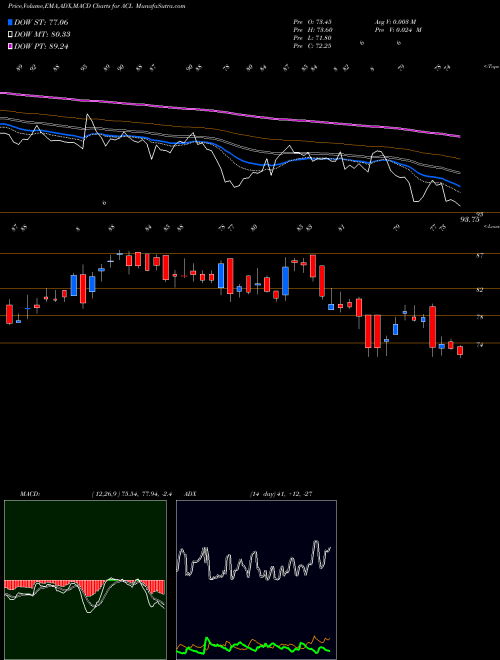Select the 'Pre O: 73.45' value
The width and height of the screenshot is (500, 660).
click(312, 22)
